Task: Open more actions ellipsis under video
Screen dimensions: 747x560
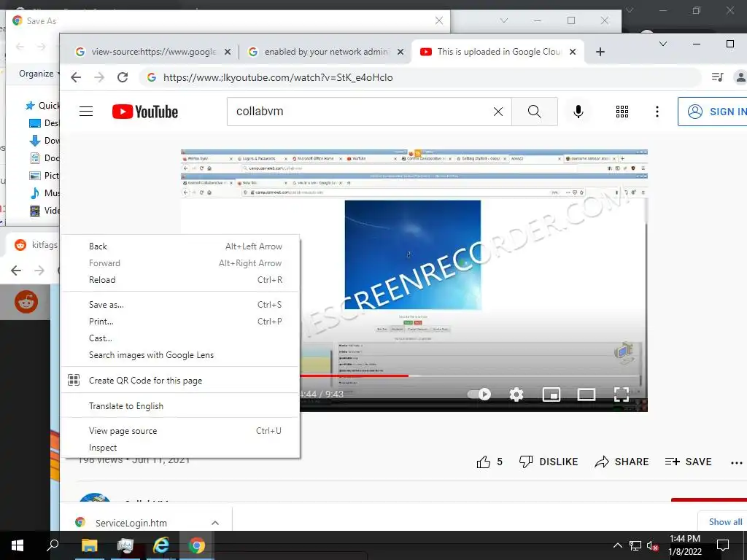Action: pos(737,462)
